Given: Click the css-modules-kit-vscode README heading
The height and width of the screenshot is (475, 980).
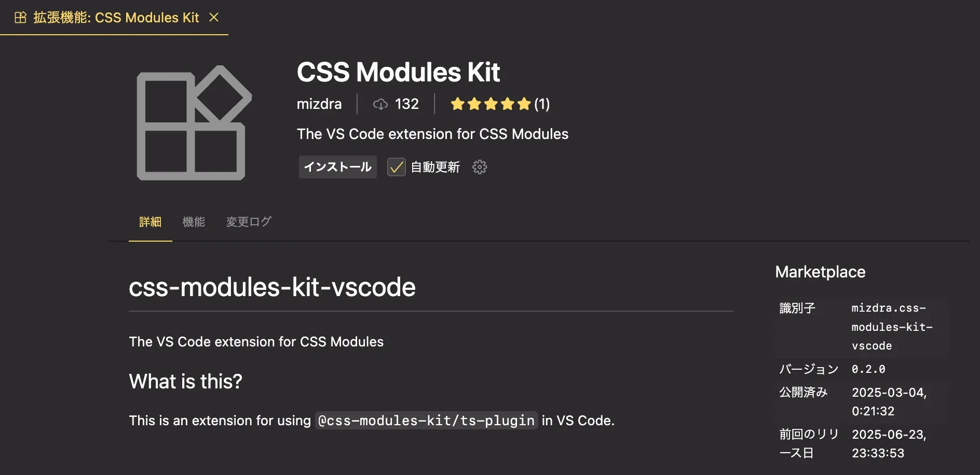Looking at the screenshot, I should [272, 287].
